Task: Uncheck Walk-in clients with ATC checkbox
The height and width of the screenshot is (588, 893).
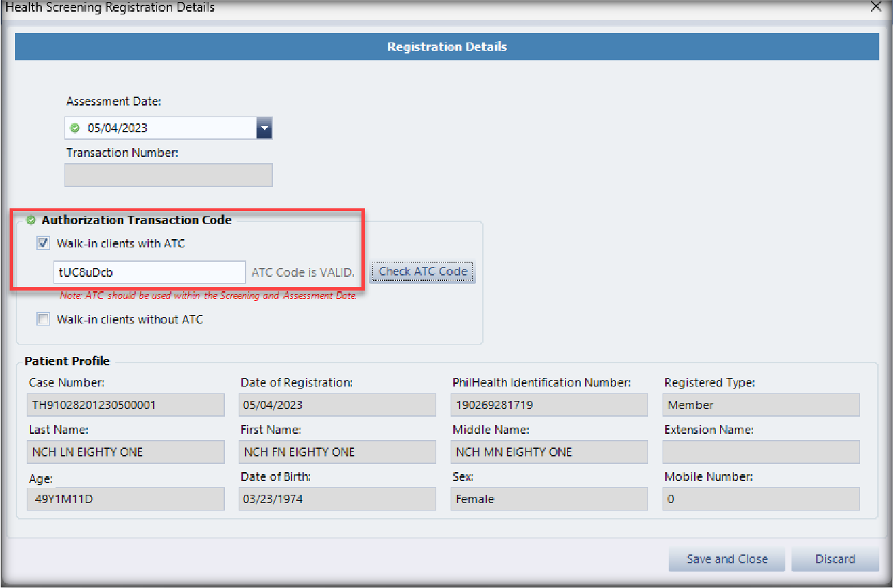Action: 44,243
